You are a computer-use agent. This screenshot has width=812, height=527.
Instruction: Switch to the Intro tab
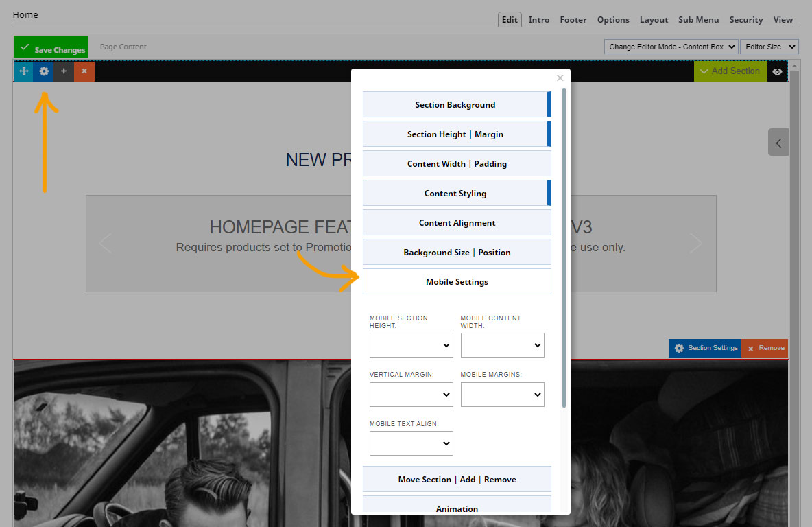(538, 20)
